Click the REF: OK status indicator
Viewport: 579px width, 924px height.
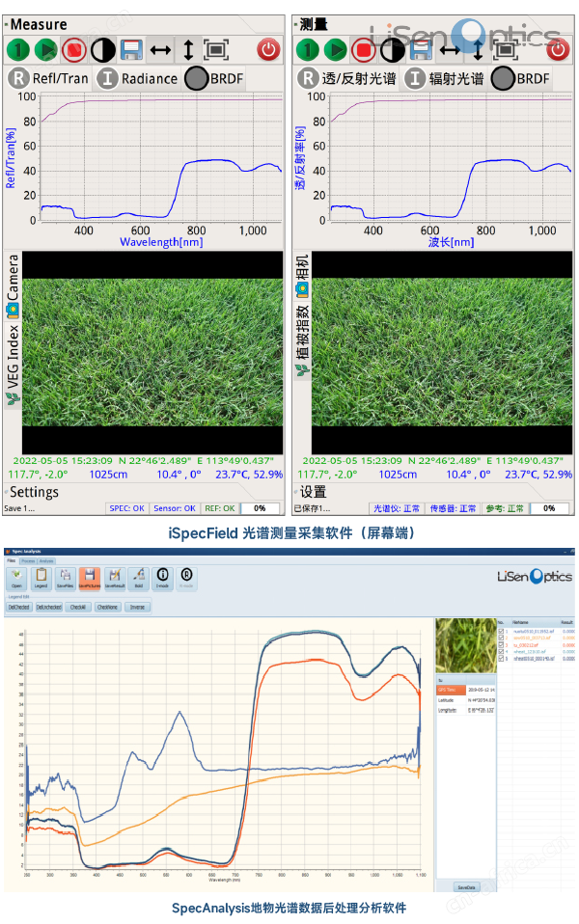pyautogui.click(x=220, y=508)
